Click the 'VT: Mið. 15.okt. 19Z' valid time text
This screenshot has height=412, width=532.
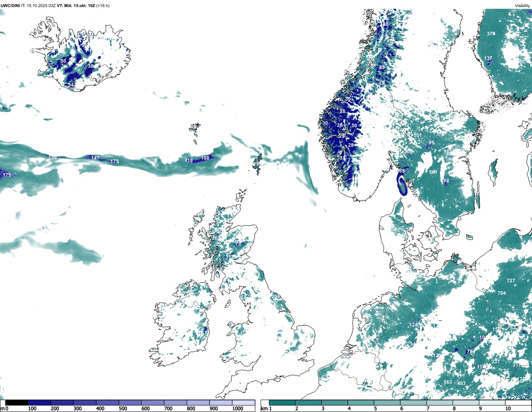coord(76,5)
